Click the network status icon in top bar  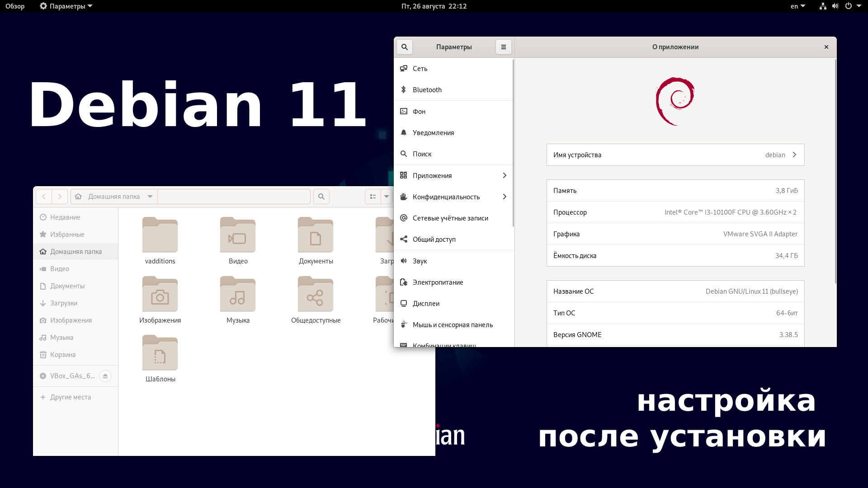click(x=823, y=6)
